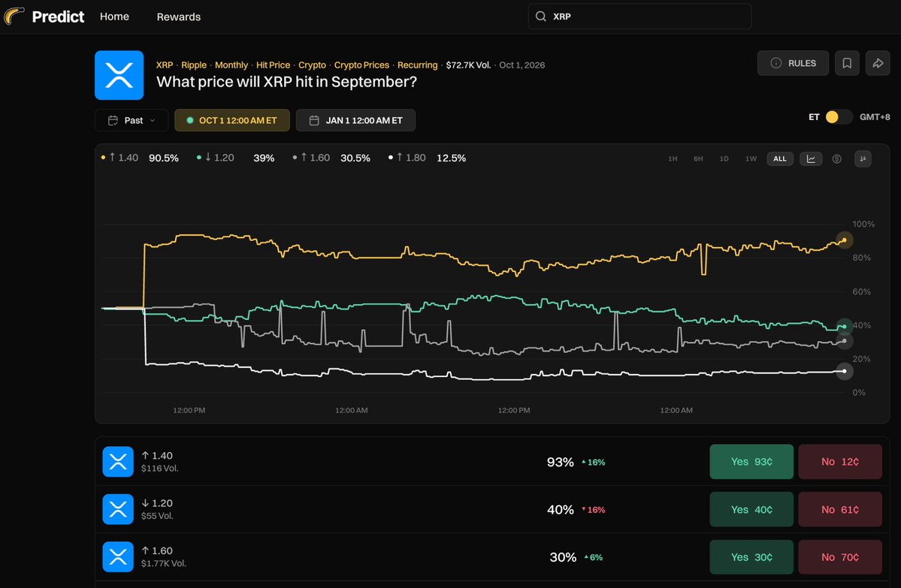The height and width of the screenshot is (588, 901).
Task: Click the GMT+8 timezone label
Action: 875,117
